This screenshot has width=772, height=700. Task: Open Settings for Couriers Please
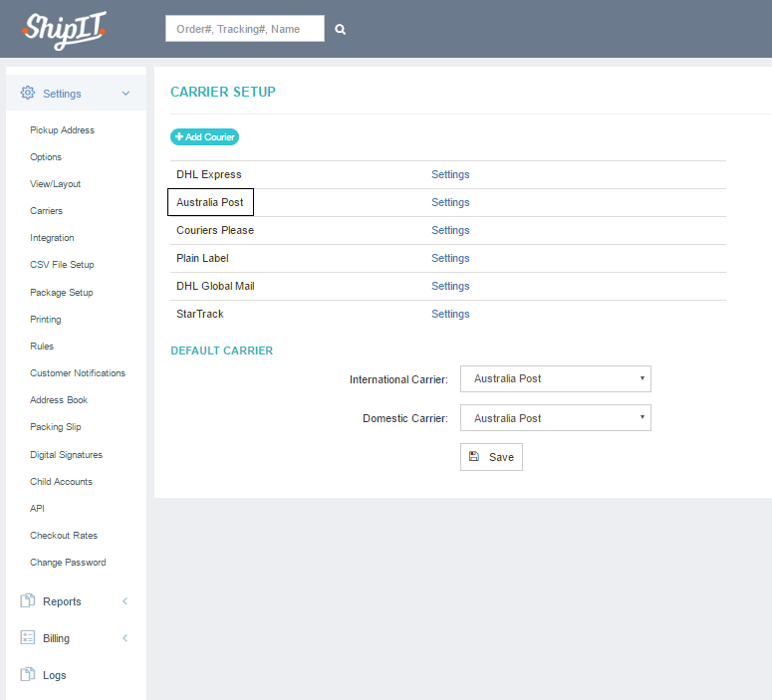450,230
